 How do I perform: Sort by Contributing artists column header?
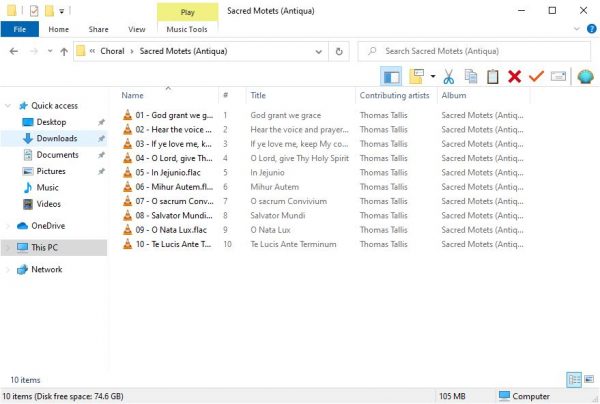[396, 95]
